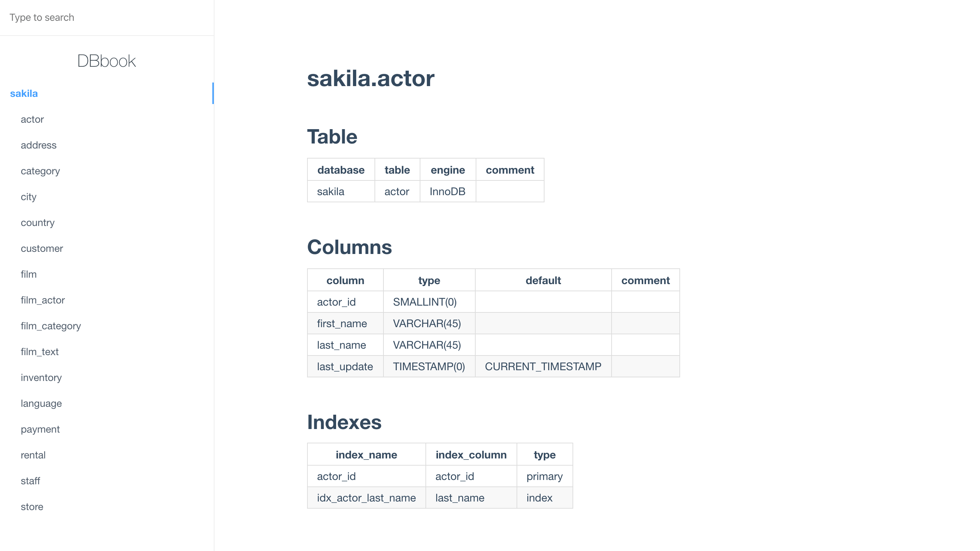Select the idx_actor_last_name index row
This screenshot has width=980, height=551.
pyautogui.click(x=366, y=497)
